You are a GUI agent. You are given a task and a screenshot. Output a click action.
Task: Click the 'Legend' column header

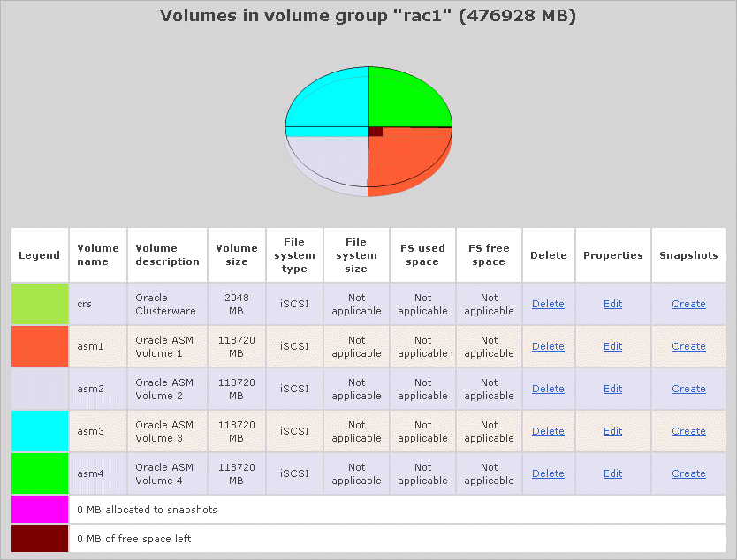(x=40, y=255)
